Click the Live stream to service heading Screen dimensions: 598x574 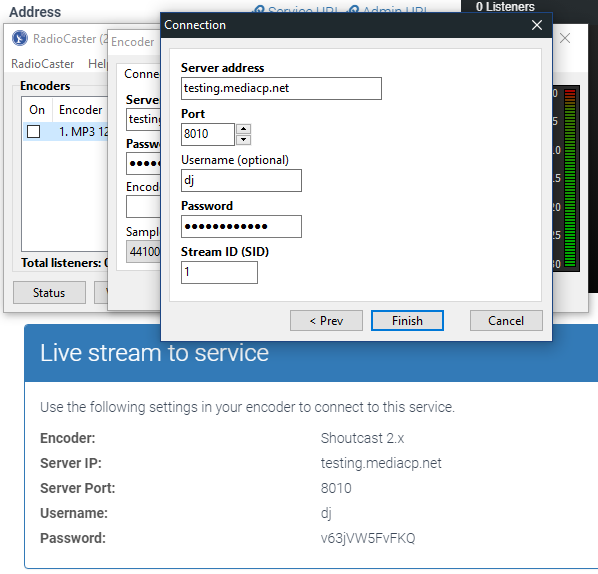[x=154, y=352]
